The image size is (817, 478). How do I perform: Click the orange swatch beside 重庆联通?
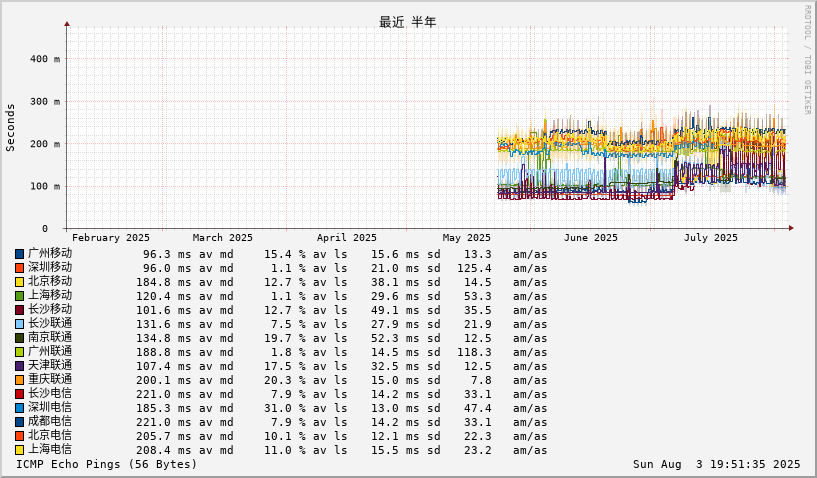(19, 381)
